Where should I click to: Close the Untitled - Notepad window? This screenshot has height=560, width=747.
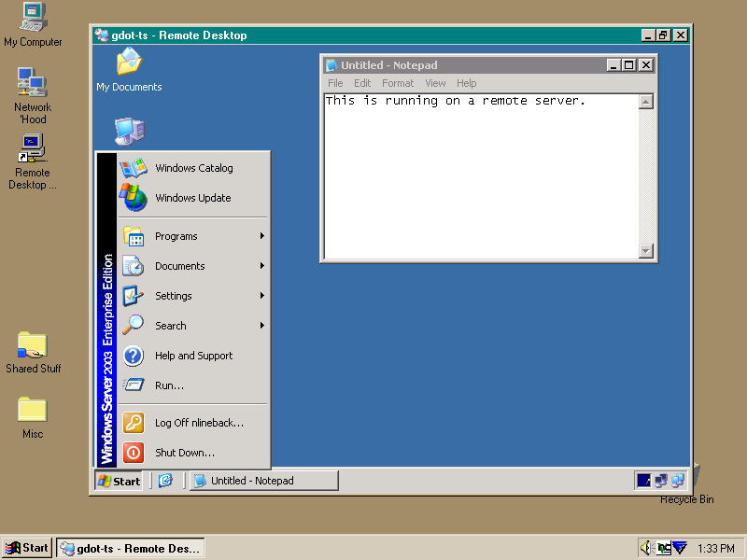tap(645, 65)
